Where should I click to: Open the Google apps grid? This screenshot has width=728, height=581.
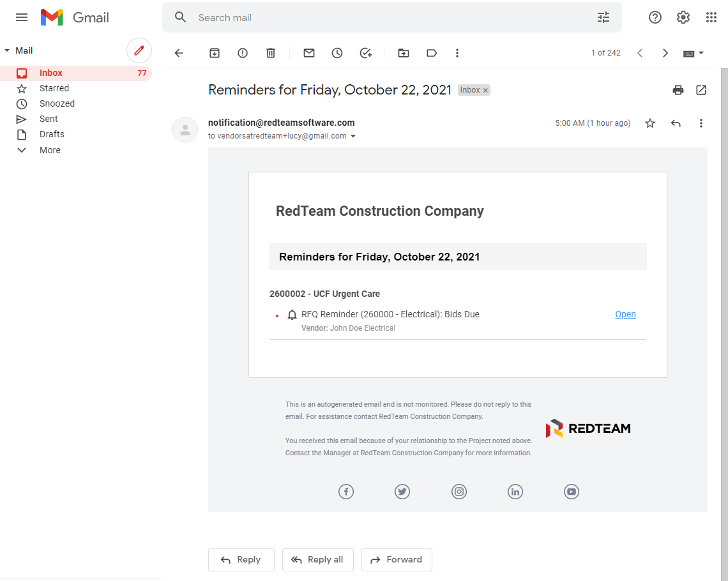(x=711, y=18)
